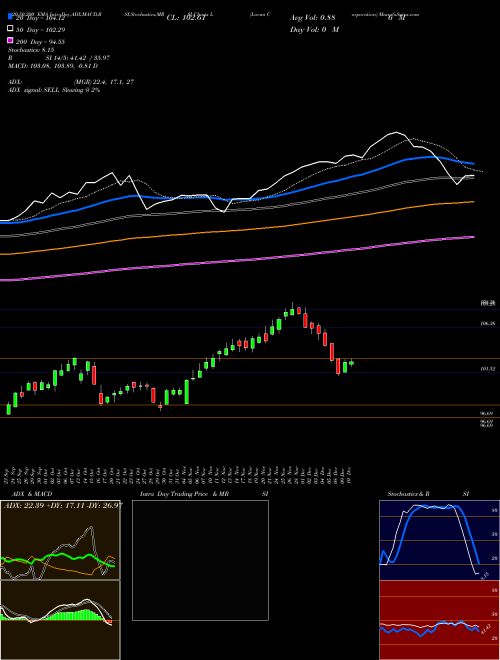Image resolution: width=500 pixels, height=660 pixels.
Task: Open the blue Stochastics chart panel
Action: click(439, 540)
